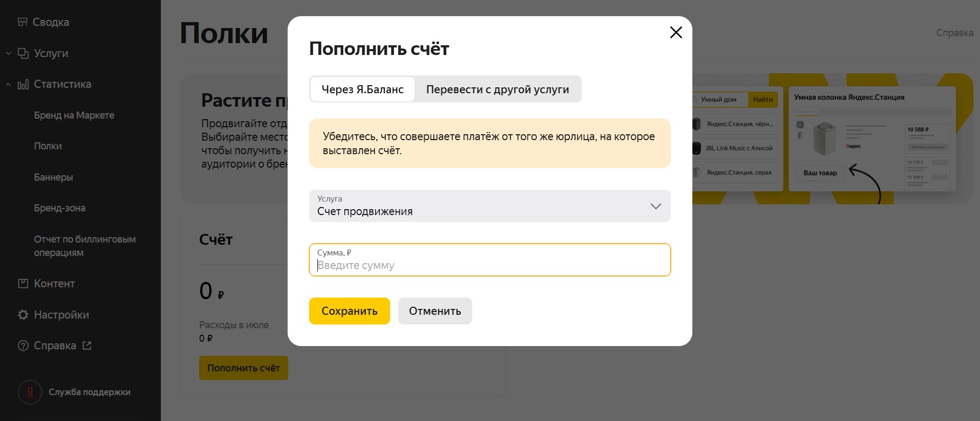Click the Расходы в июле label

(234, 325)
